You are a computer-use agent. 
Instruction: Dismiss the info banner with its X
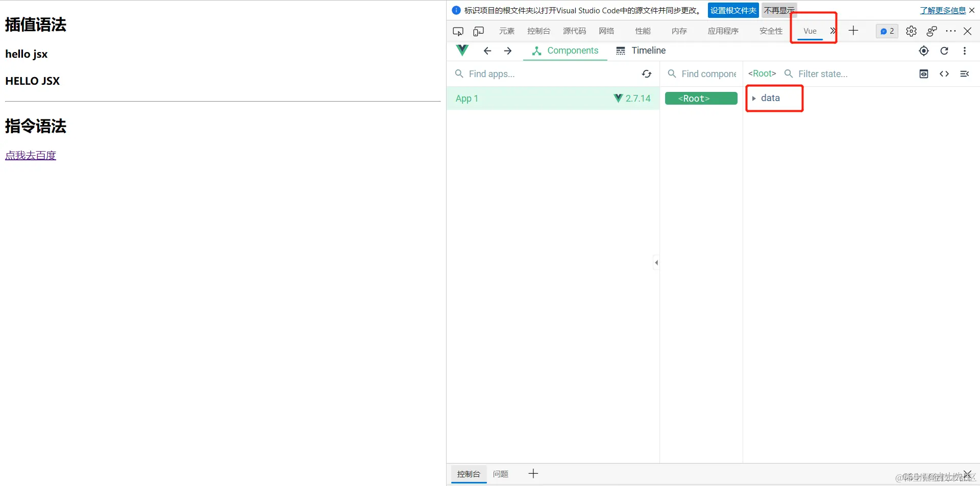coord(972,10)
